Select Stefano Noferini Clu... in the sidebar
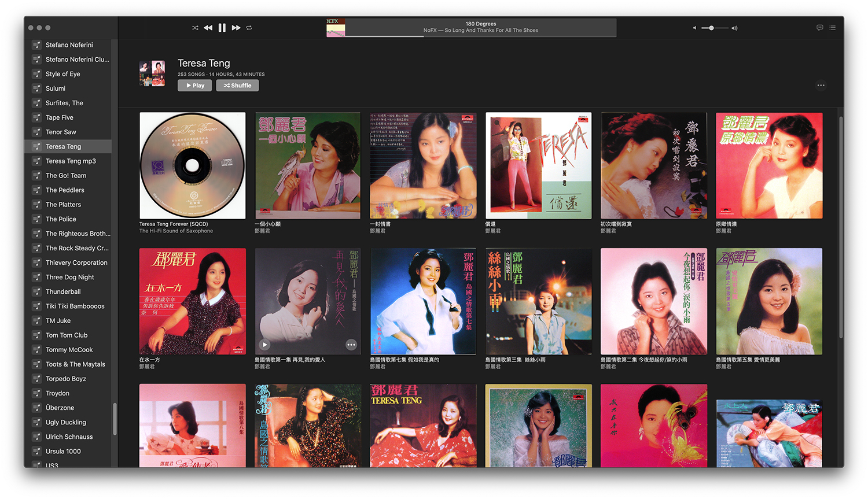Image resolution: width=868 pixels, height=499 pixels. pos(68,59)
